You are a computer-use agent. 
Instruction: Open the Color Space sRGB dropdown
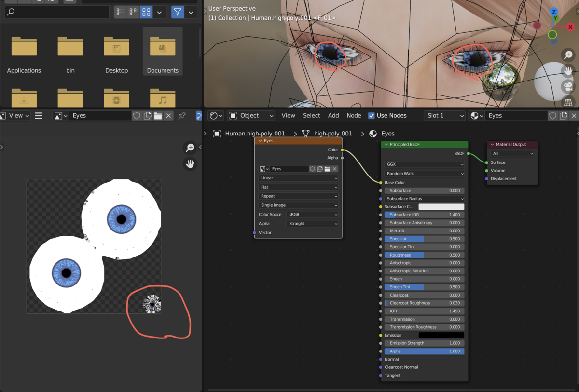pos(313,214)
